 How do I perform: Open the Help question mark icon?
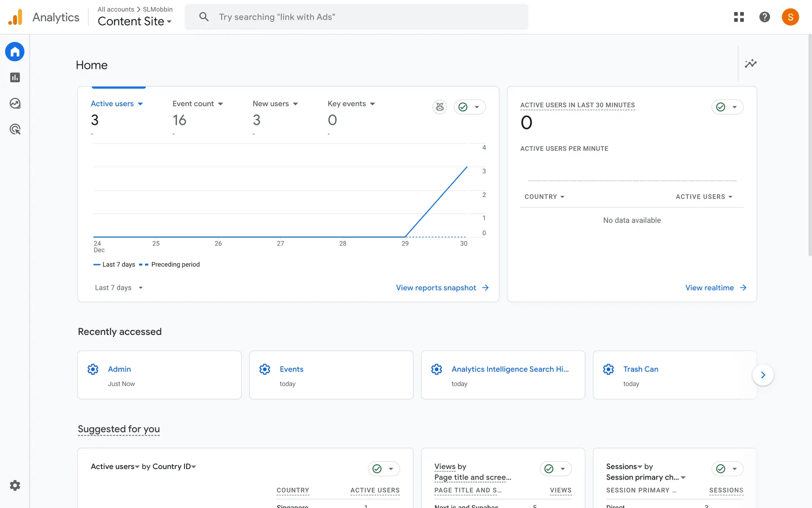coord(765,17)
